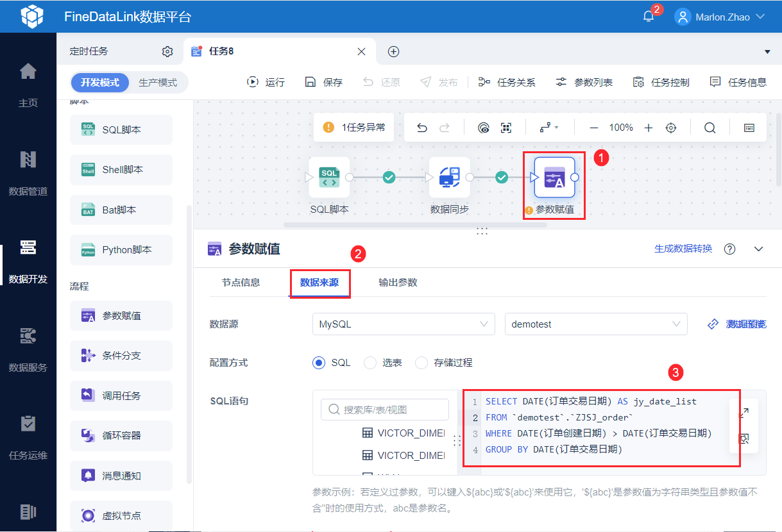Click 保存 to save the task
Screen dimensions: 782x532
click(x=323, y=82)
